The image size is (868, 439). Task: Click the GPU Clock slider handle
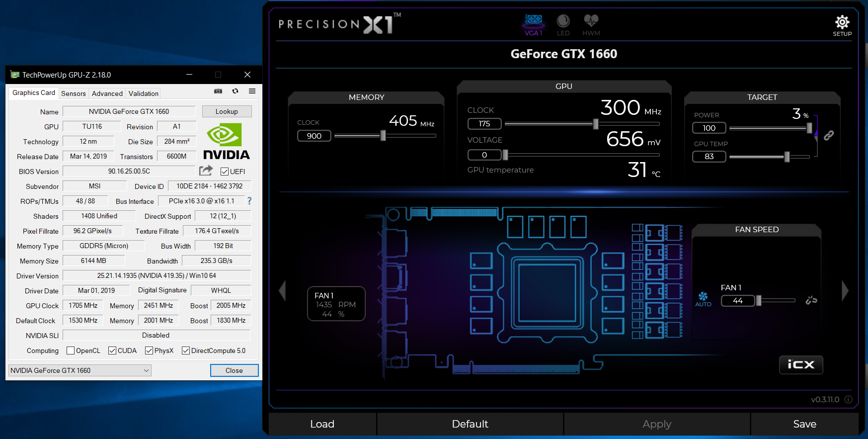click(596, 123)
